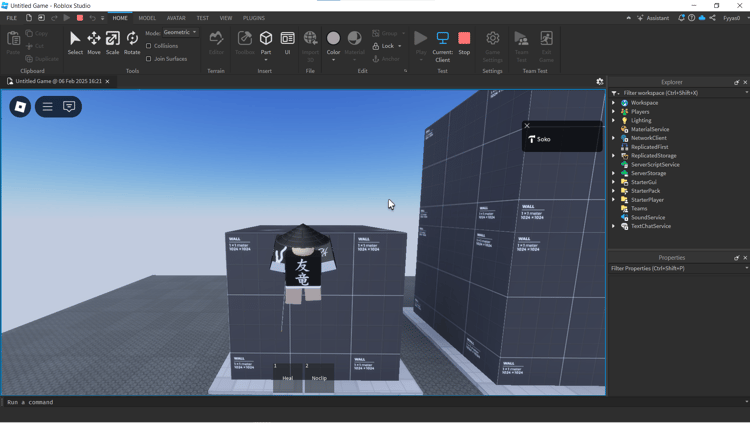Image resolution: width=750 pixels, height=423 pixels.
Task: Insert a Part
Action: [266, 42]
